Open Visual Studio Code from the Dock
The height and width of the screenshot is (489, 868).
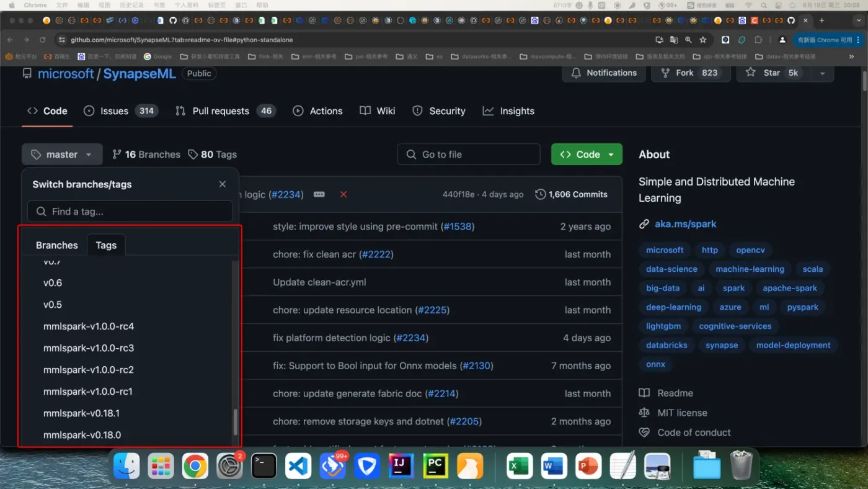pyautogui.click(x=298, y=465)
